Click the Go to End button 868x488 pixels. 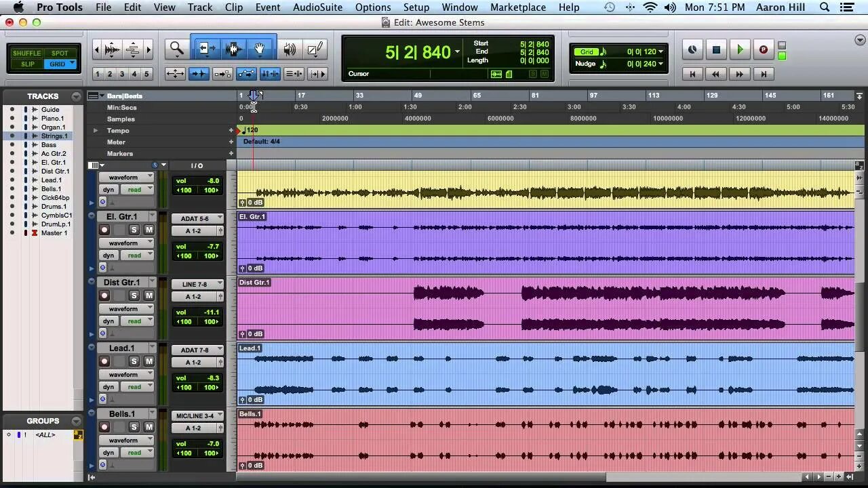764,74
